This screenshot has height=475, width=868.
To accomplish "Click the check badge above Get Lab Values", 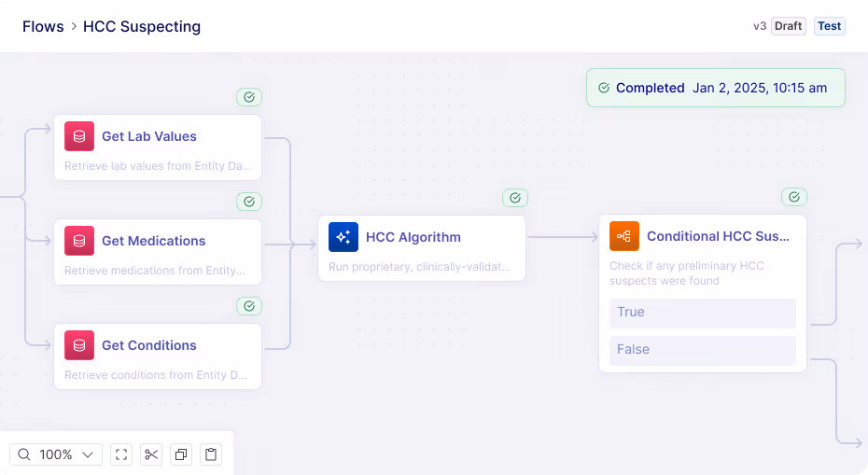I will pyautogui.click(x=249, y=97).
